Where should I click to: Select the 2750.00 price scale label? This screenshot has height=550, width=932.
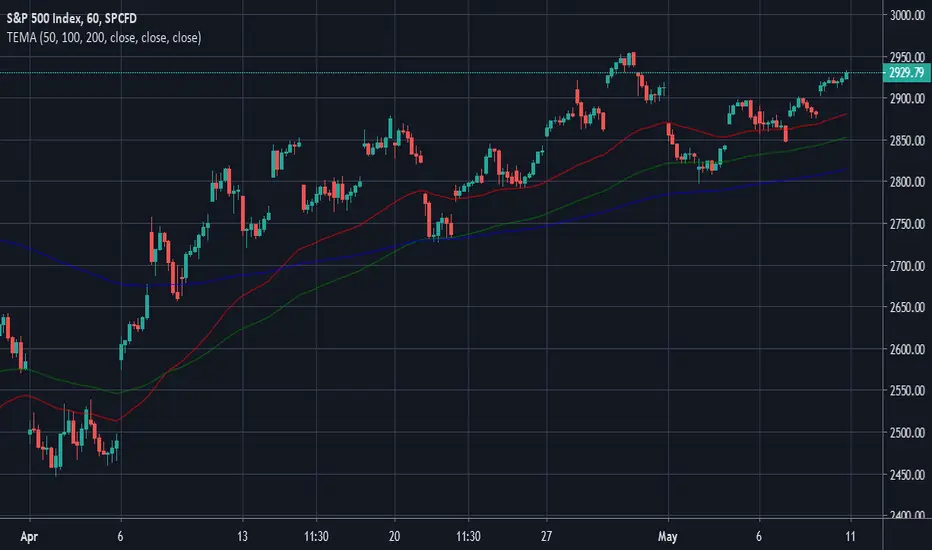(x=907, y=224)
